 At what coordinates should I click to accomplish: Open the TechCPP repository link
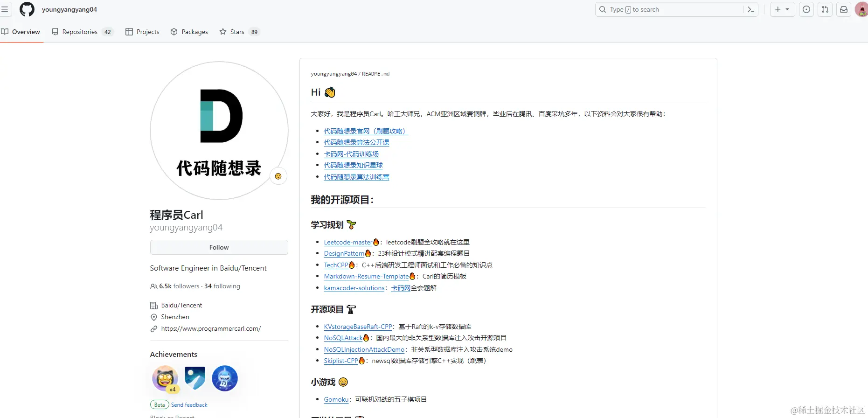tap(336, 265)
